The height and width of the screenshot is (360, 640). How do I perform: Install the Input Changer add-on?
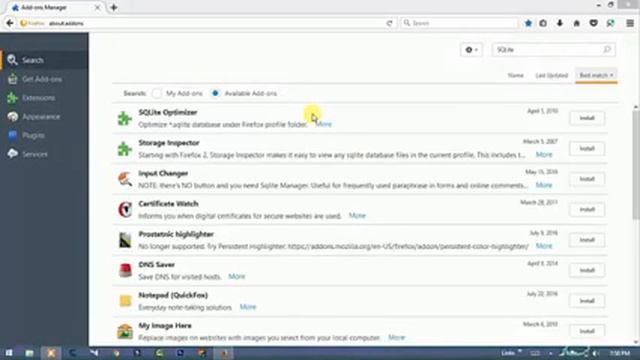tap(587, 179)
